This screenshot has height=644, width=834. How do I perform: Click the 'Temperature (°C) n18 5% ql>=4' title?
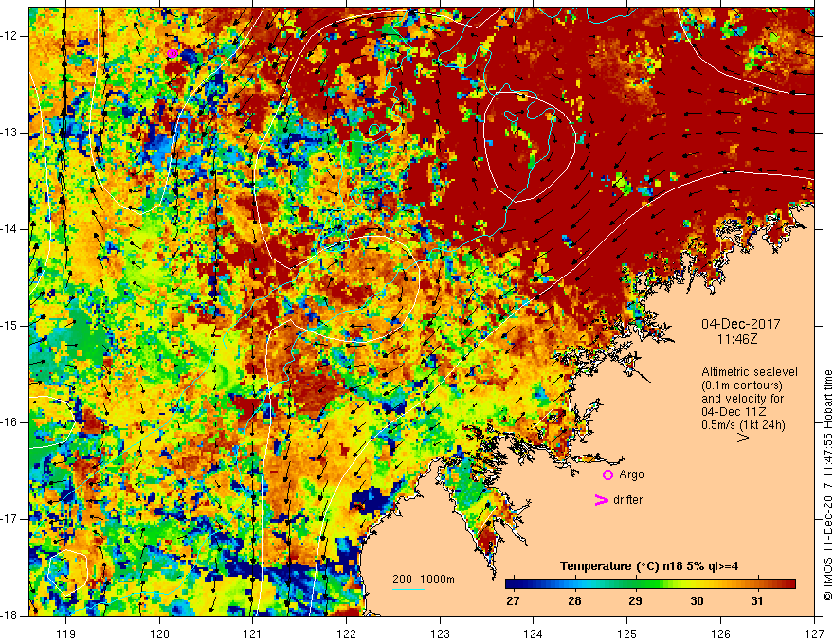[649, 566]
